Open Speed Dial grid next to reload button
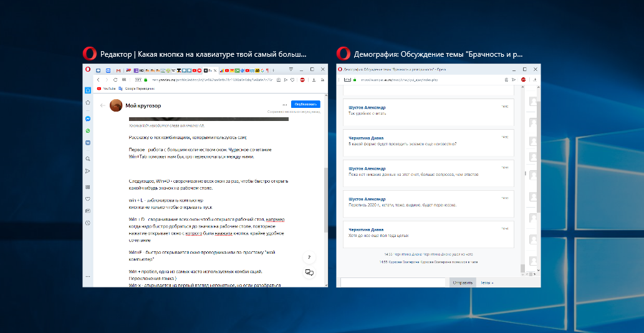This screenshot has height=333, width=644. click(x=124, y=80)
